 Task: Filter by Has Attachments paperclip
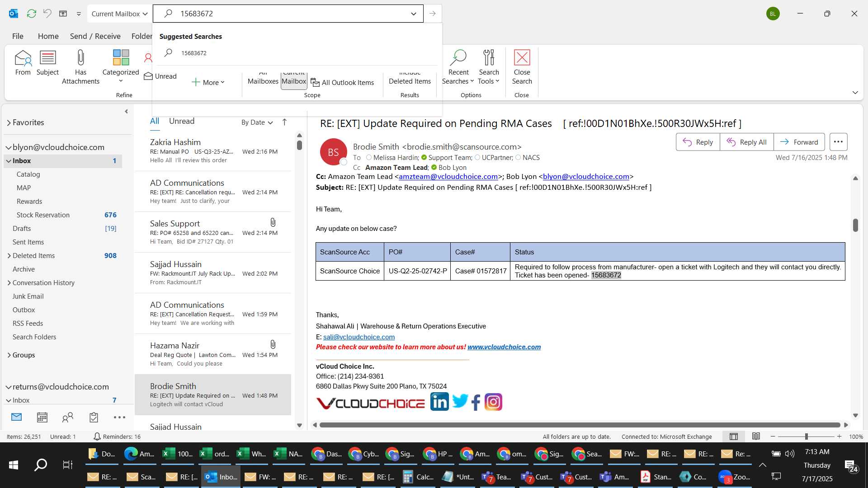pyautogui.click(x=80, y=67)
